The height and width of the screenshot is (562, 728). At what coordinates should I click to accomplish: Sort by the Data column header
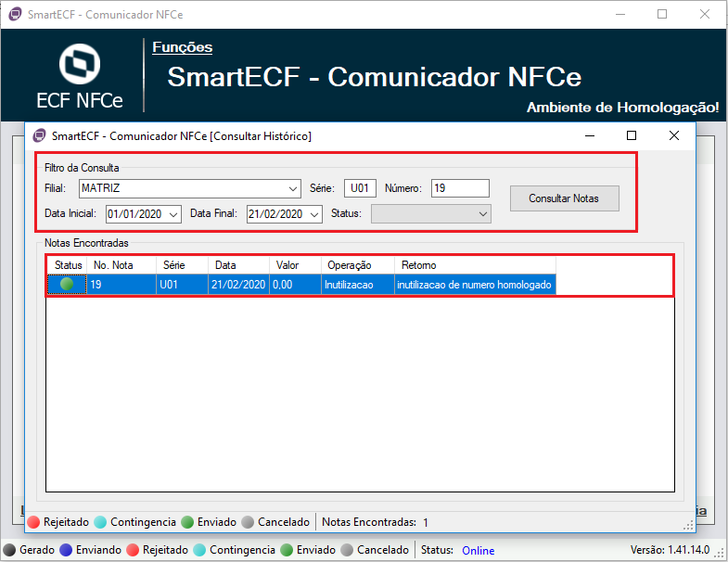(238, 265)
